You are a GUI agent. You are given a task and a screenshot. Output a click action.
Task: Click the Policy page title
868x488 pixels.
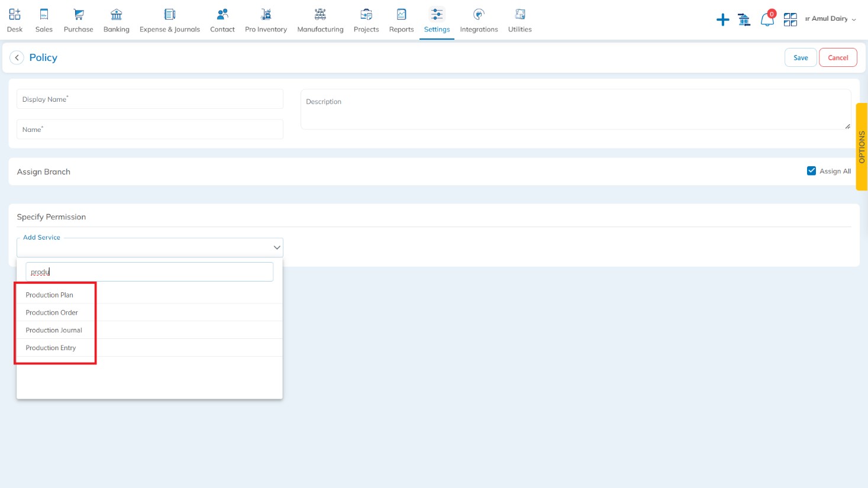coord(43,57)
